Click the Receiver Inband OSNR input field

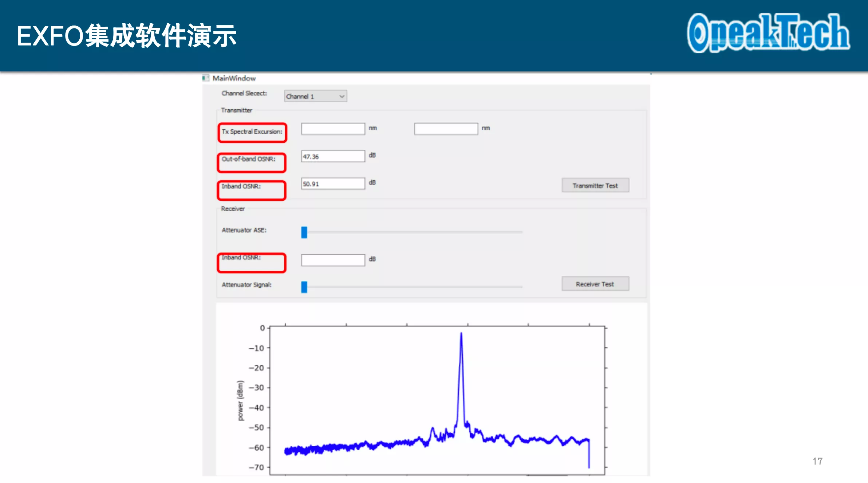tap(333, 260)
